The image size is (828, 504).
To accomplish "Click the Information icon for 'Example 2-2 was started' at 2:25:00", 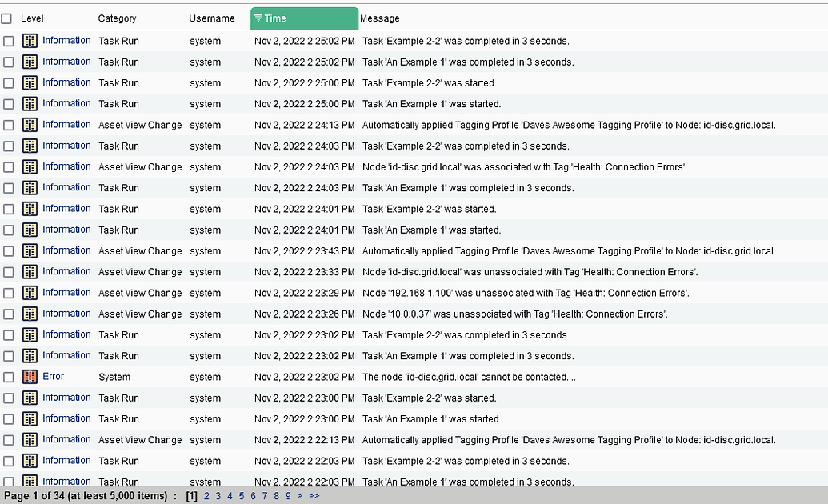I will pyautogui.click(x=30, y=82).
